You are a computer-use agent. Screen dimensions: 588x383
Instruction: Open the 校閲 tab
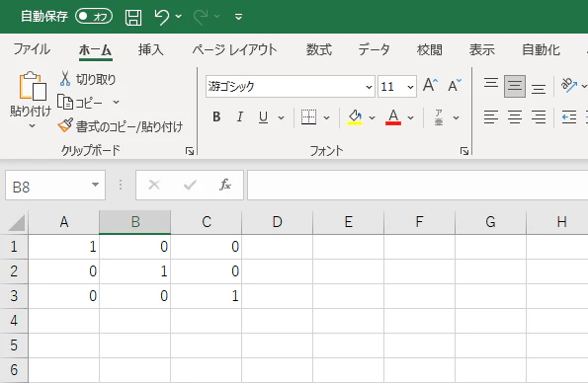click(x=430, y=49)
